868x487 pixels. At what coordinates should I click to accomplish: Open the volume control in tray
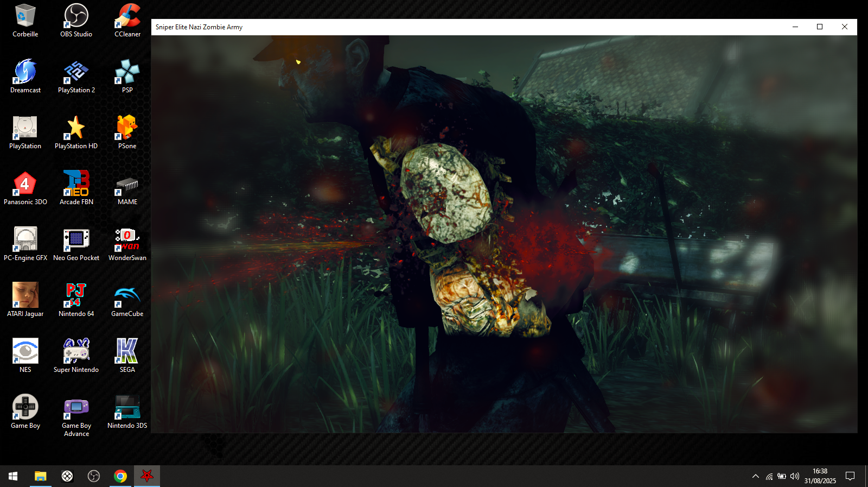pyautogui.click(x=795, y=476)
